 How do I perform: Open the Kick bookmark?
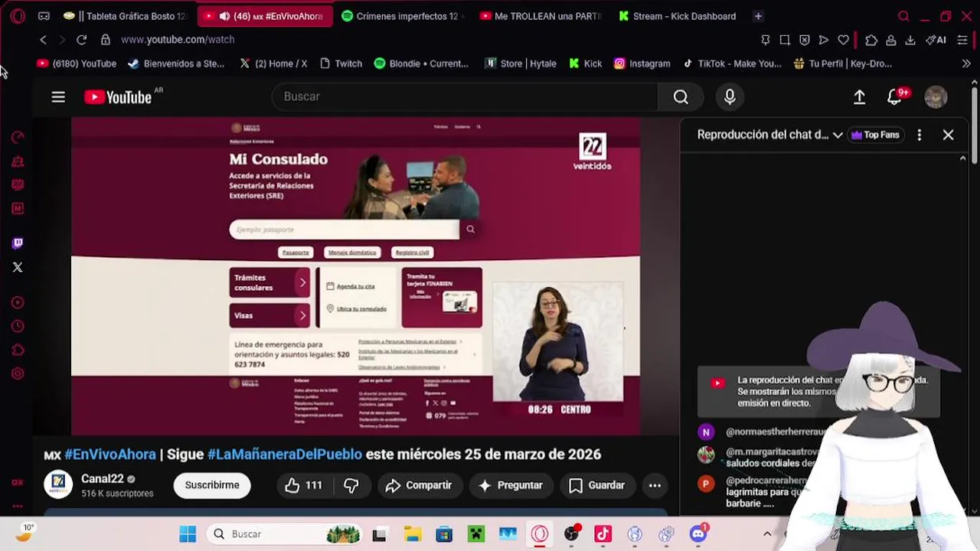(586, 64)
